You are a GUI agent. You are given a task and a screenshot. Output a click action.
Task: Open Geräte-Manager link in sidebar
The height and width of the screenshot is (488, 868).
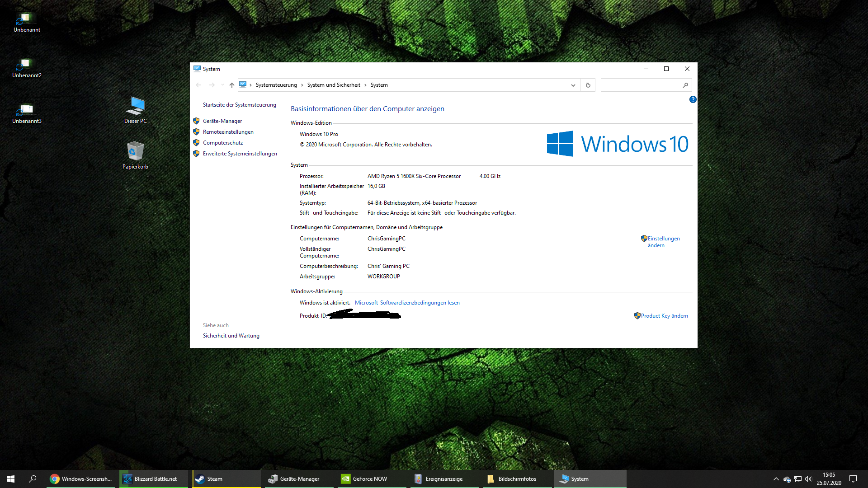(x=222, y=121)
